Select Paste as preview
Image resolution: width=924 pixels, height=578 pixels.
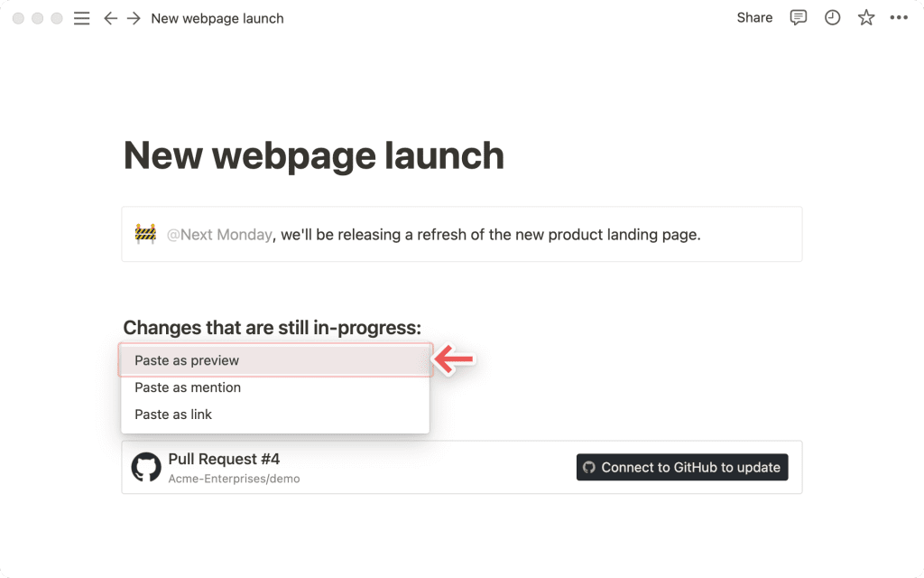(276, 360)
